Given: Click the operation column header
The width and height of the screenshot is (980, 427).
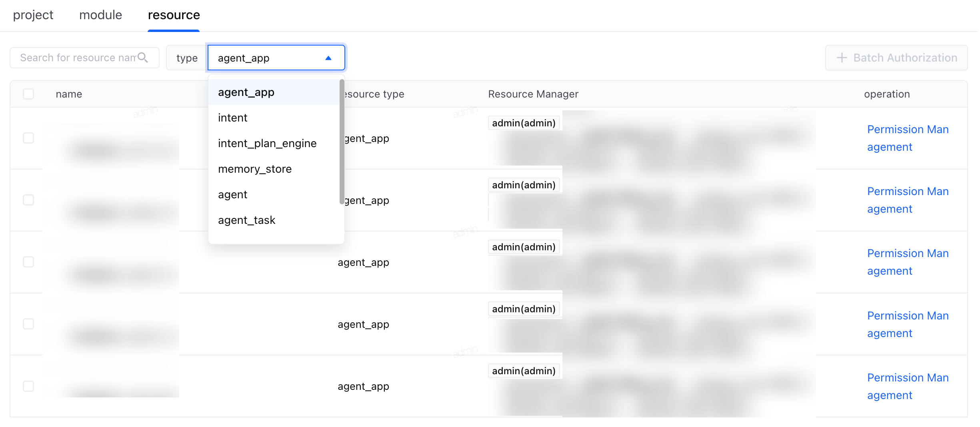Looking at the screenshot, I should (x=887, y=94).
